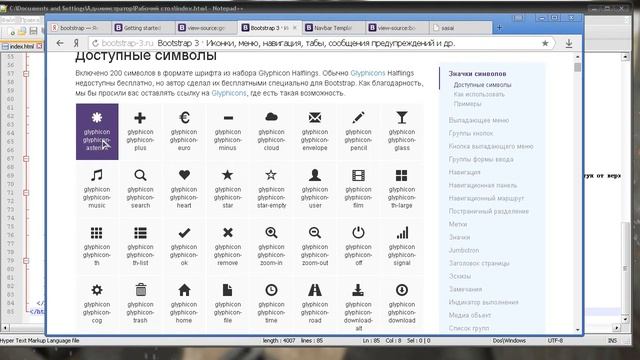This screenshot has height=360, width=640.
Task: Click the glyphicon-road icon
Action: [x=315, y=290]
